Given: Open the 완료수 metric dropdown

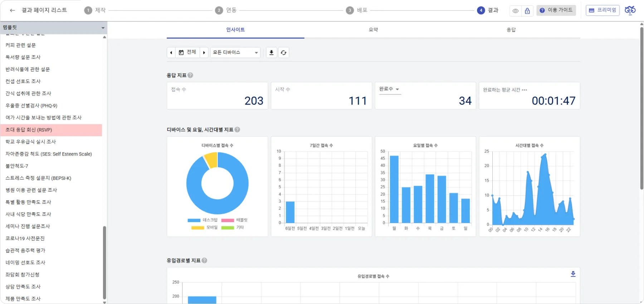Looking at the screenshot, I should pos(390,89).
